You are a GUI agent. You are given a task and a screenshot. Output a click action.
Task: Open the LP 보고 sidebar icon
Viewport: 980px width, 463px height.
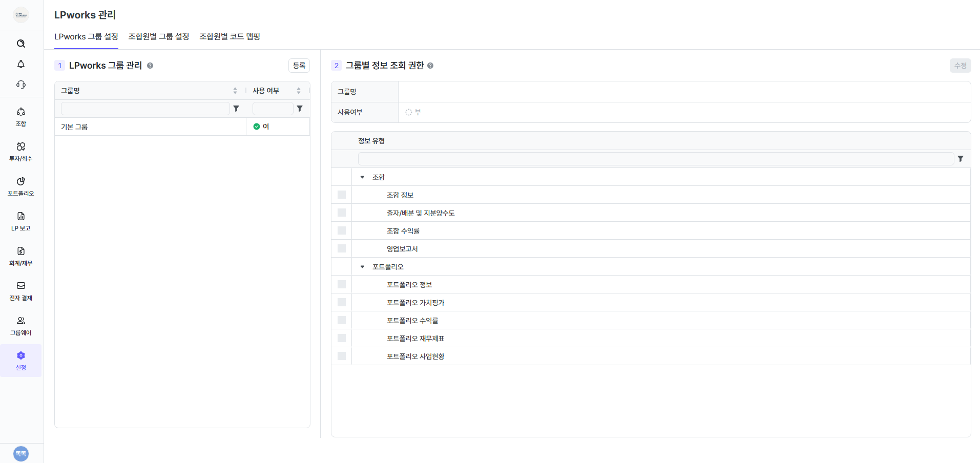[x=21, y=221]
